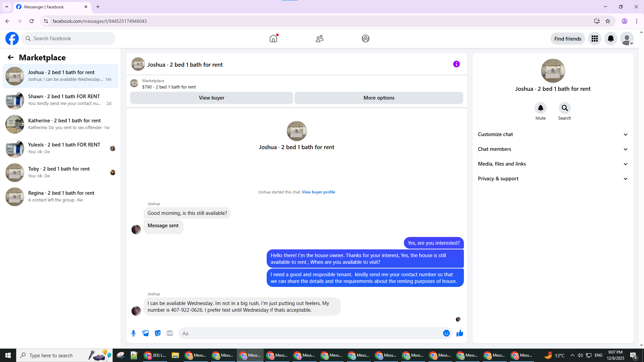Open the tab search dropdown
The image size is (644, 362).
point(7,7)
